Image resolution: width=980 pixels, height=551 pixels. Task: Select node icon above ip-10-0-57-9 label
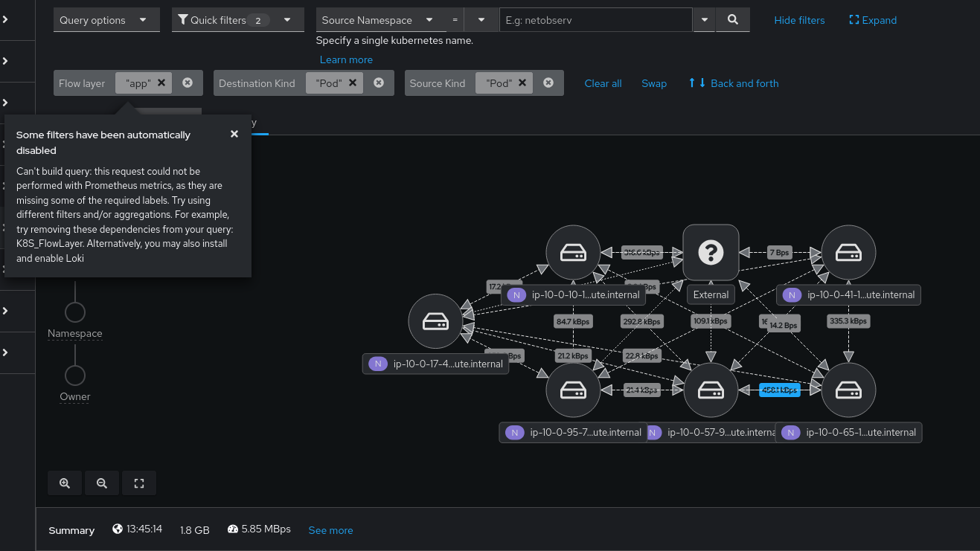[711, 390]
